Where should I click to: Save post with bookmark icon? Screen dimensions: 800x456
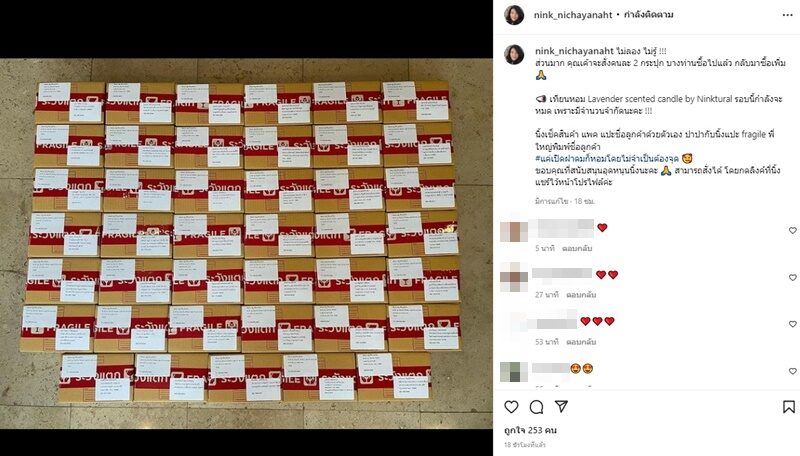(x=789, y=407)
